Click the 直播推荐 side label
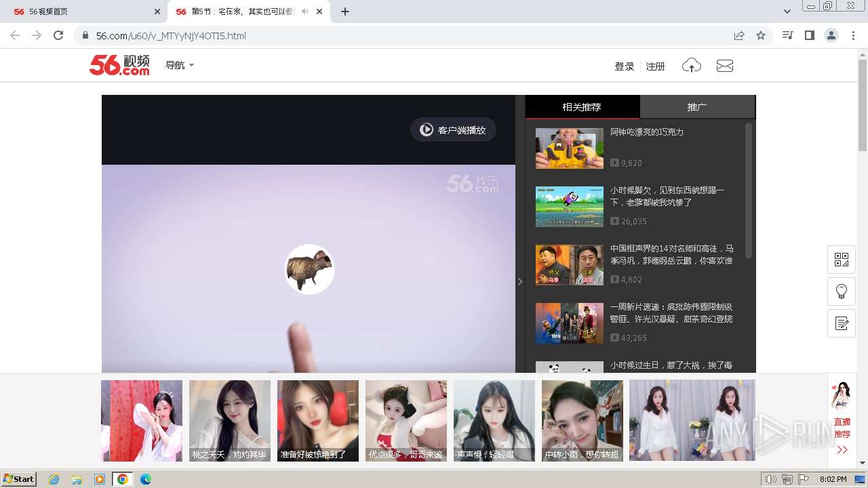The image size is (868, 488). [842, 428]
